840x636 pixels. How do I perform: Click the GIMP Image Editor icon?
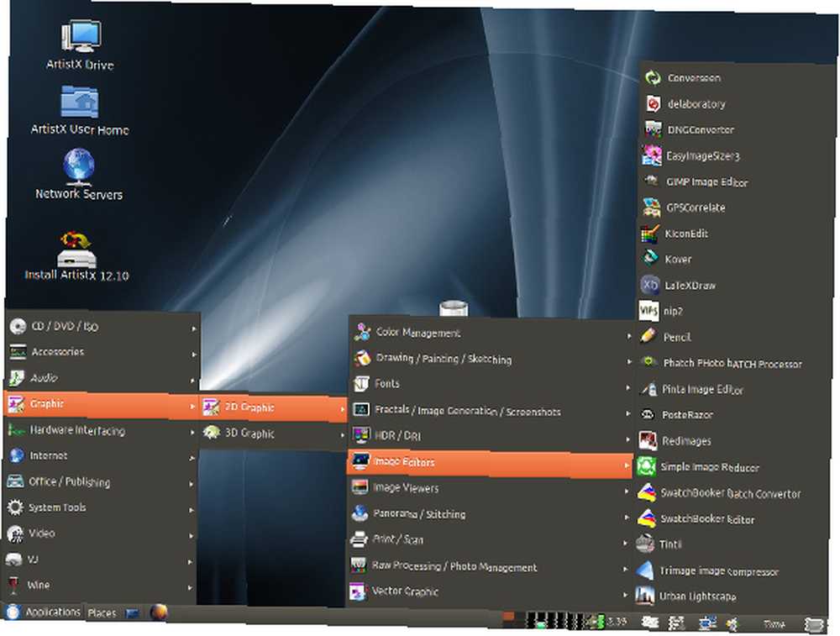[652, 181]
